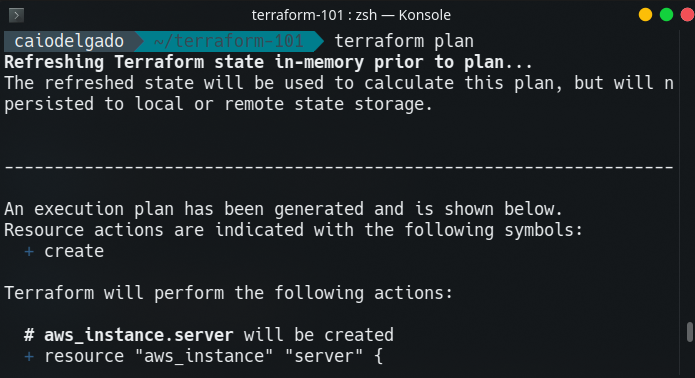Click the dashed separator line
The width and height of the screenshot is (695, 378).
(x=339, y=168)
